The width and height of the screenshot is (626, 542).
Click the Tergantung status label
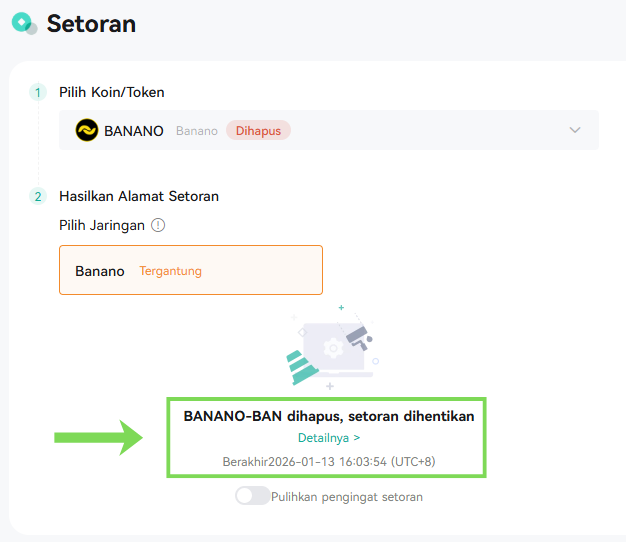[170, 271]
